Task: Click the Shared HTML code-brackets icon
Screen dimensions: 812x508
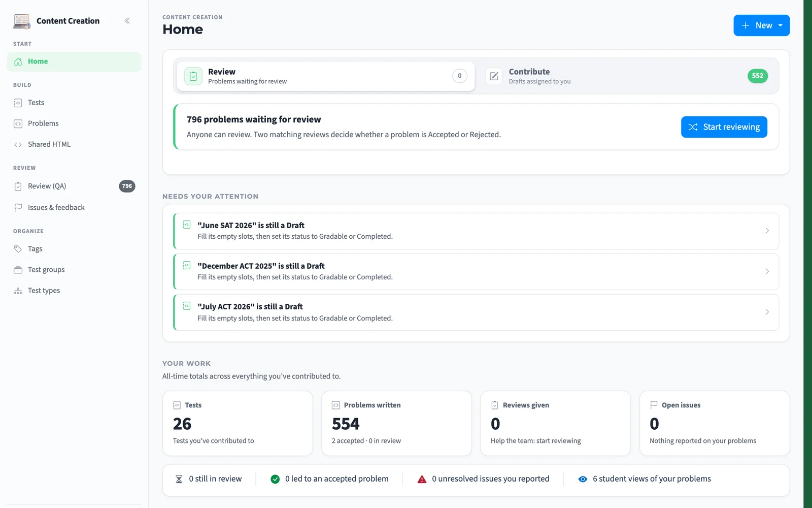Action: point(18,145)
